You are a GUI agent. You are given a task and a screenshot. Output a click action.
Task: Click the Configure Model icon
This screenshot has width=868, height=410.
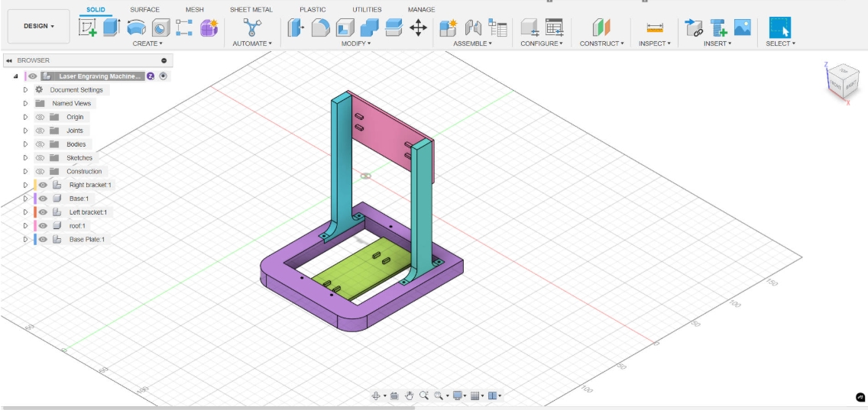(530, 27)
